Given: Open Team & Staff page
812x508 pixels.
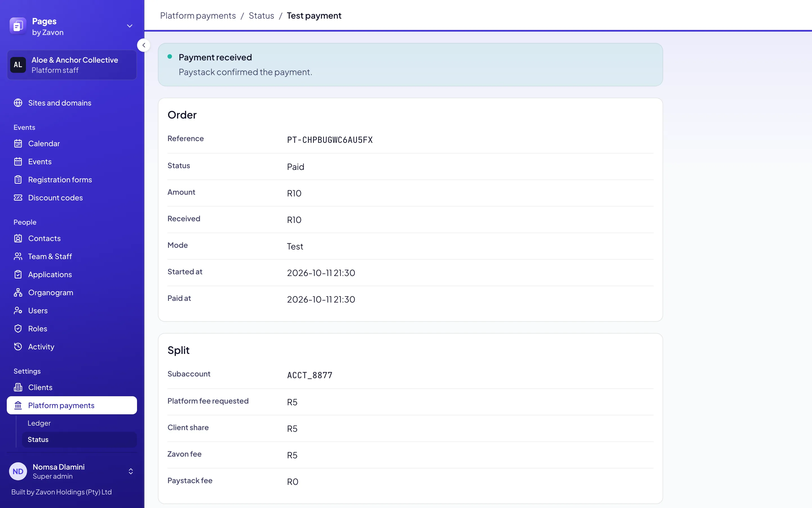Looking at the screenshot, I should tap(72, 256).
